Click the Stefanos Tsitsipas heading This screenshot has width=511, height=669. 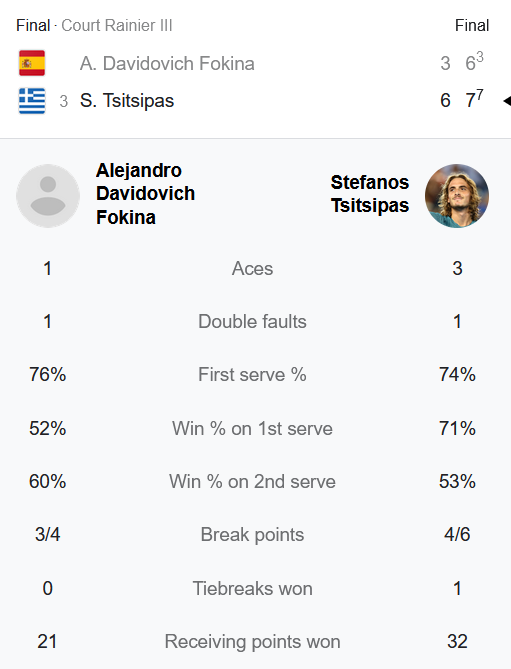[x=370, y=194]
